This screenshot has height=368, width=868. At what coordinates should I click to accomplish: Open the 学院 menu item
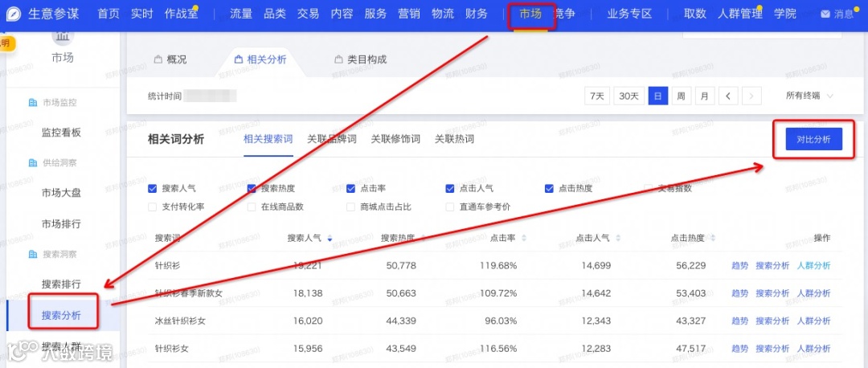tap(785, 14)
